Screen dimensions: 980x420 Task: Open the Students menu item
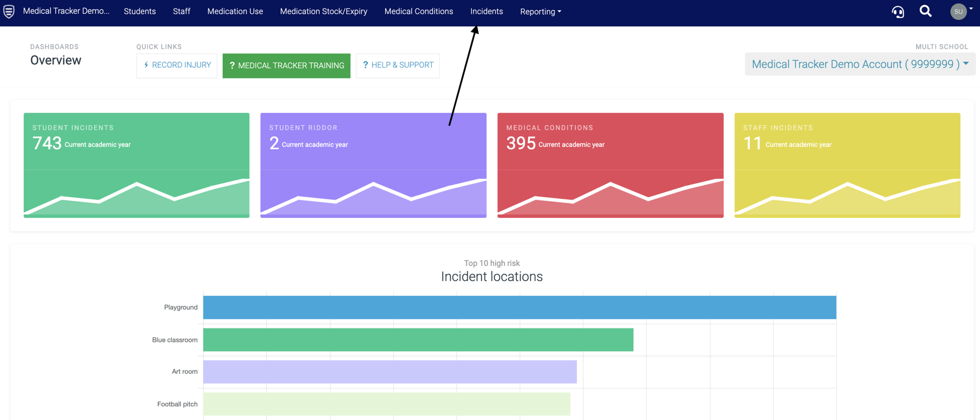tap(140, 11)
